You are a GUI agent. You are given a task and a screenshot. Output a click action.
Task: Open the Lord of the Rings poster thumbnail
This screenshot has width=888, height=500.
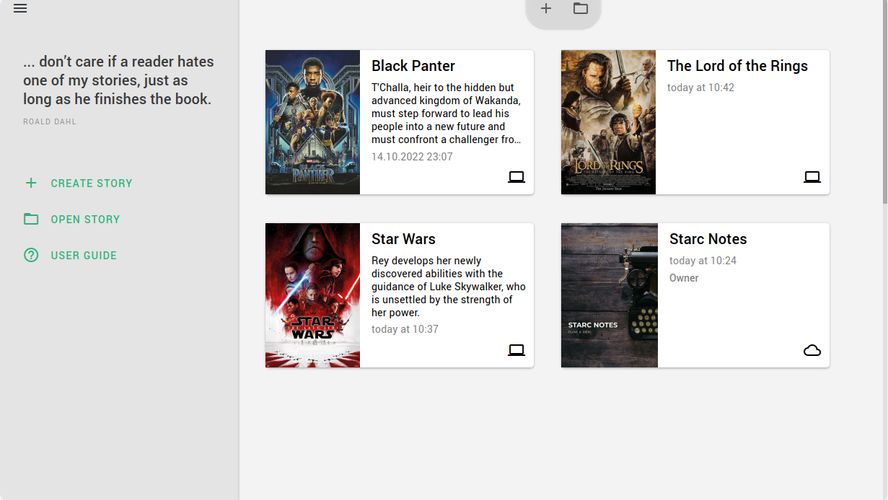608,122
